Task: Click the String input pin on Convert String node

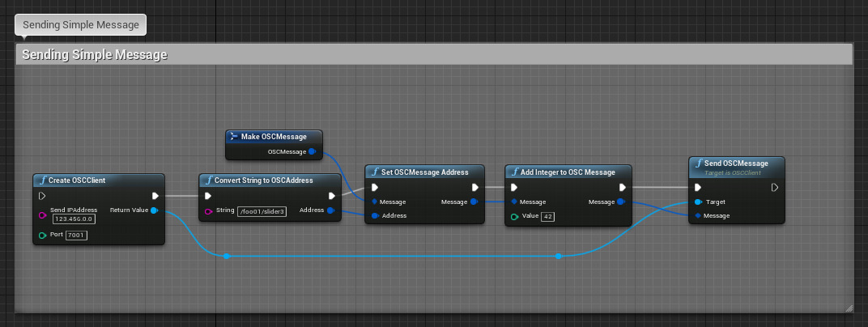Action: [x=208, y=210]
